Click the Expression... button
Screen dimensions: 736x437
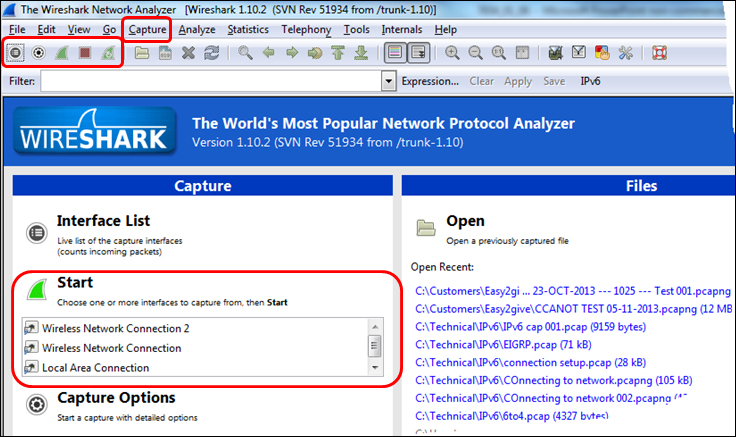pyautogui.click(x=430, y=81)
